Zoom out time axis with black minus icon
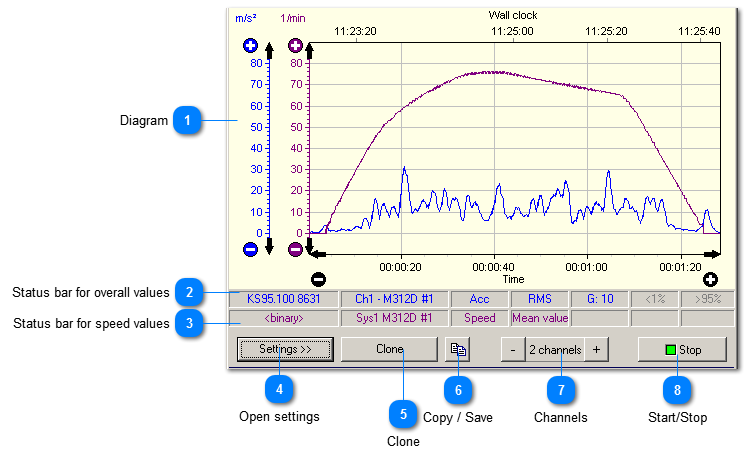 pos(318,280)
